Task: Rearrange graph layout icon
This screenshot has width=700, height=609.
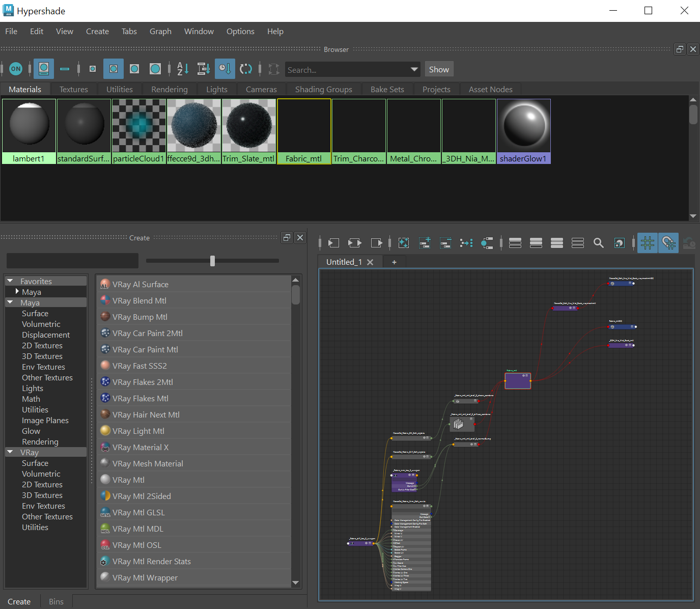Action: point(466,243)
